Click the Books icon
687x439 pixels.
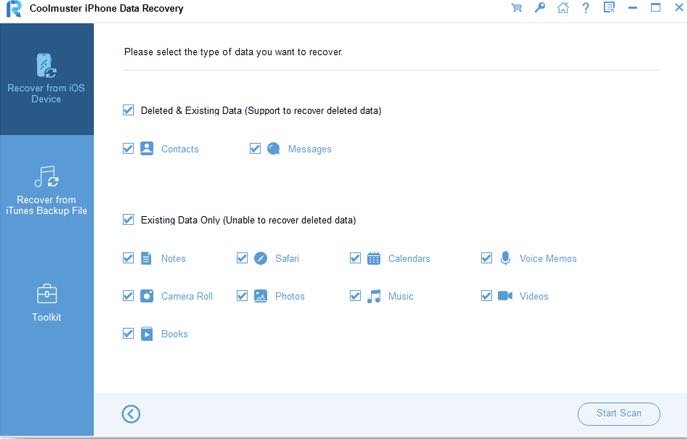pyautogui.click(x=147, y=334)
